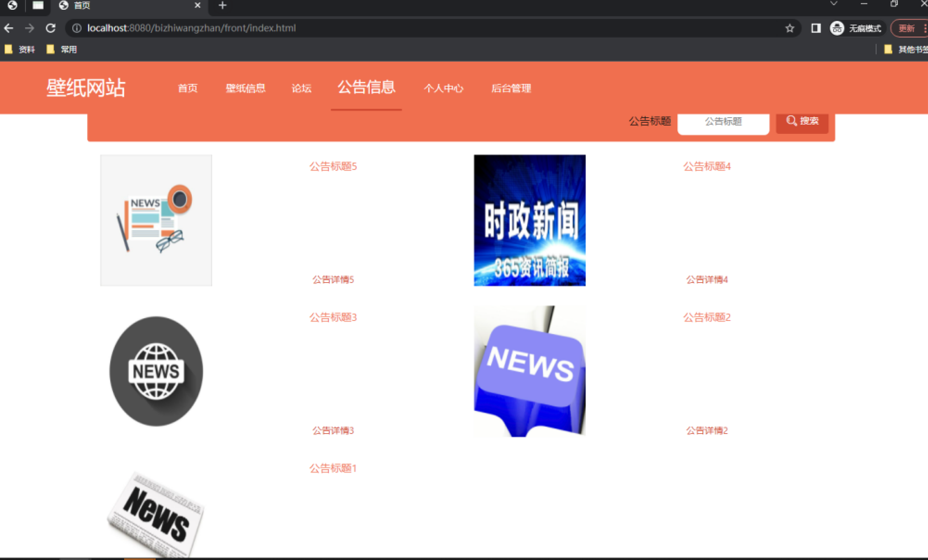Viewport: 928px width, 560px height.
Task: Open the 公告标题5 link
Action: (x=333, y=166)
